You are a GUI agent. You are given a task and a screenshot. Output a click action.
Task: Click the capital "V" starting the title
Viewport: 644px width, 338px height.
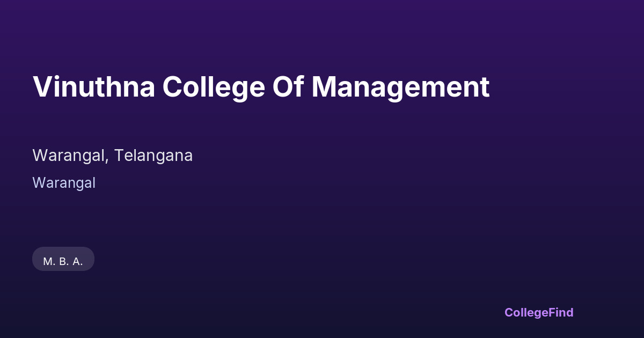(x=42, y=87)
